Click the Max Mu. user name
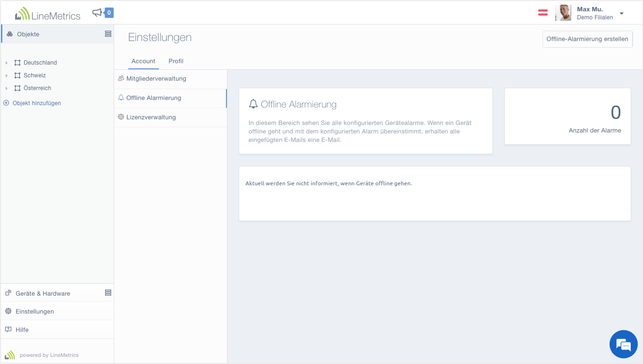The height and width of the screenshot is (364, 643). (x=590, y=9)
